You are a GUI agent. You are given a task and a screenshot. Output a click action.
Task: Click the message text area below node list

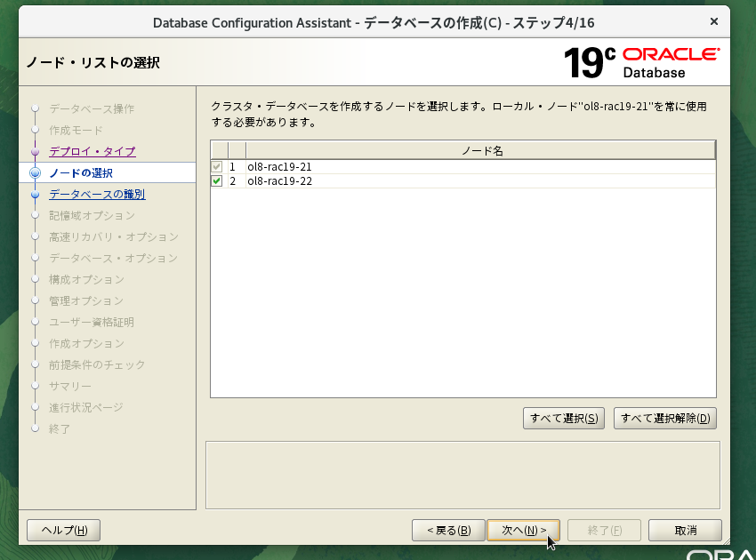click(462, 476)
